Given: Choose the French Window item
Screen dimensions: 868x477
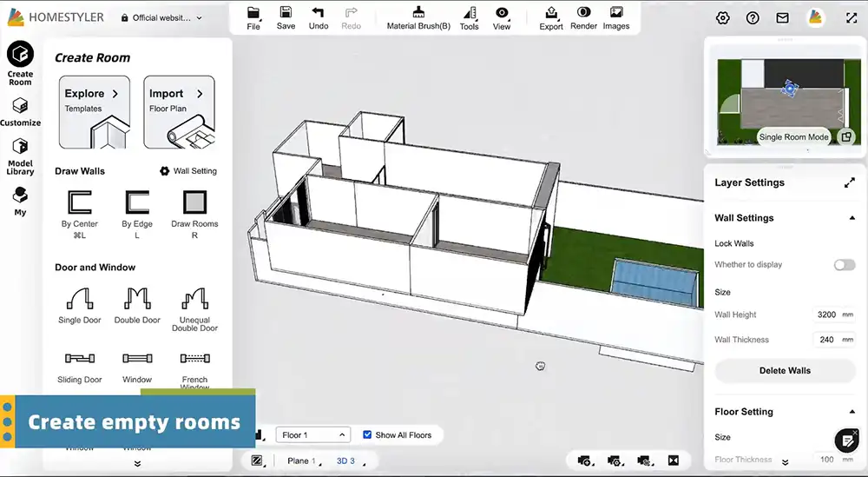Looking at the screenshot, I should 194,369.
